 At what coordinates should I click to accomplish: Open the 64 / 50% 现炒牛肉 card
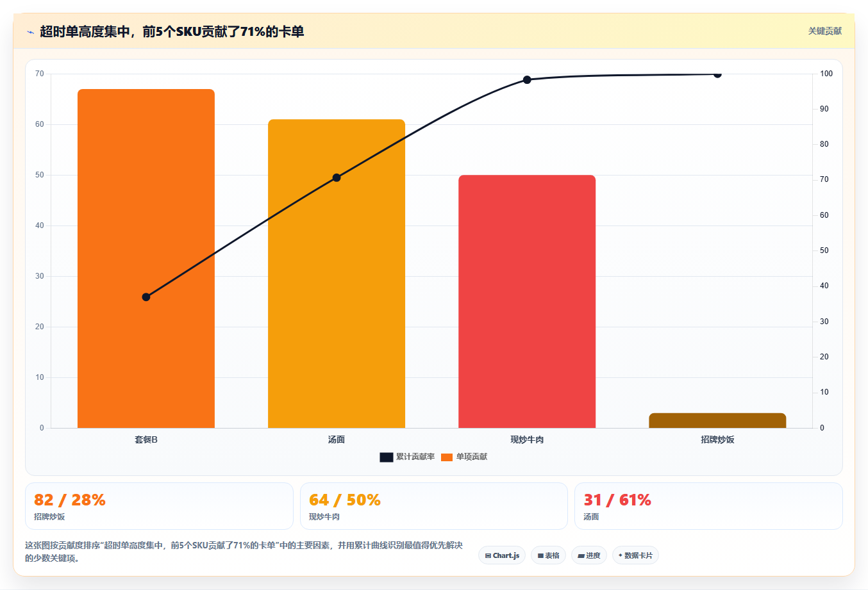pos(434,506)
